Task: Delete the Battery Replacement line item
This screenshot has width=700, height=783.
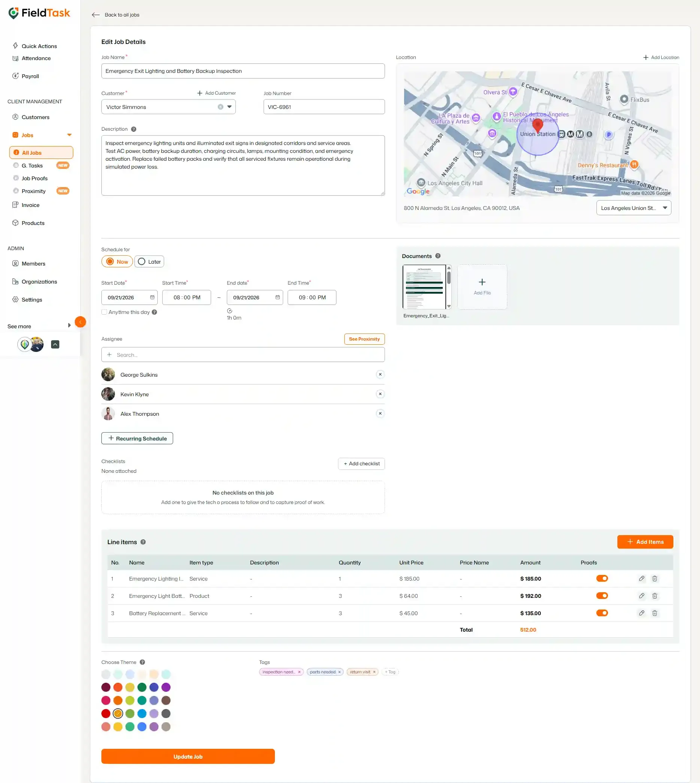Action: coord(655,613)
